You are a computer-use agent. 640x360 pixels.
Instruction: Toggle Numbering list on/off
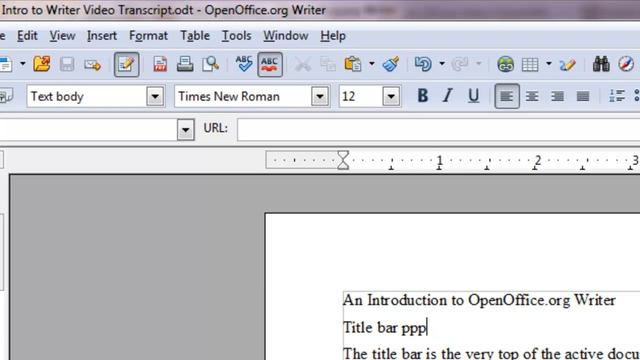coord(617,96)
